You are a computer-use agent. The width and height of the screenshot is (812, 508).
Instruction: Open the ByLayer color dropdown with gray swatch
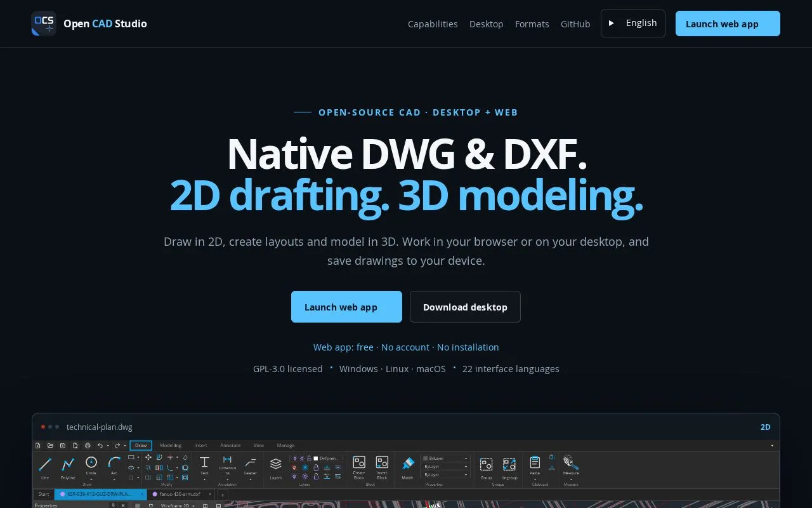click(445, 458)
